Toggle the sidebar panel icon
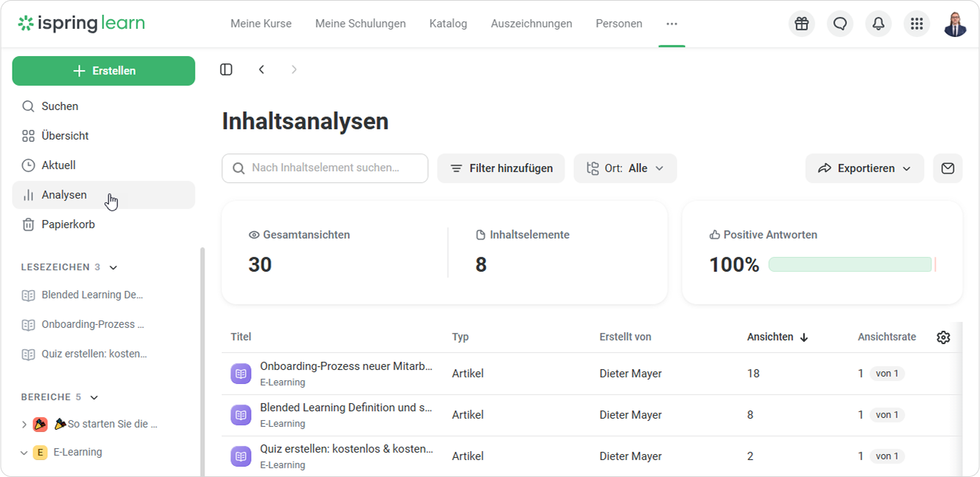The image size is (980, 477). pyautogui.click(x=227, y=69)
